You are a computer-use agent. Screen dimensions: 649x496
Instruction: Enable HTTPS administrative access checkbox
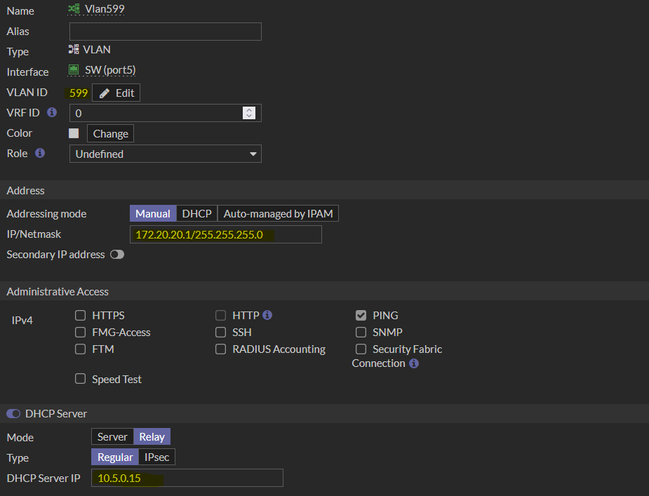click(x=80, y=315)
